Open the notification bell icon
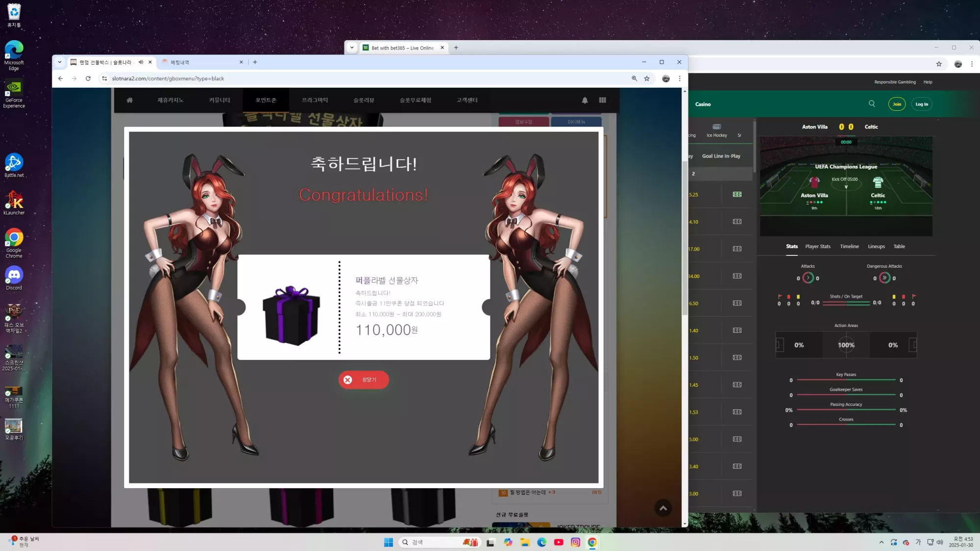 pyautogui.click(x=585, y=100)
